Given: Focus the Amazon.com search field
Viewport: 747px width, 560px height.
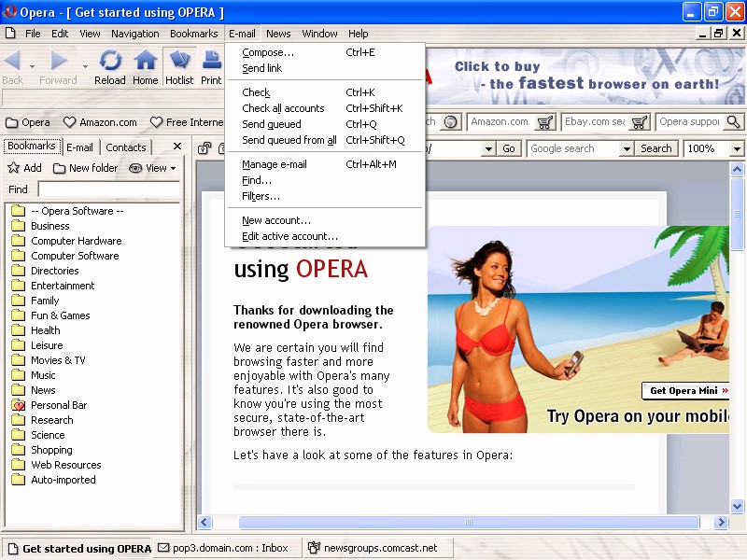Looking at the screenshot, I should (501, 122).
